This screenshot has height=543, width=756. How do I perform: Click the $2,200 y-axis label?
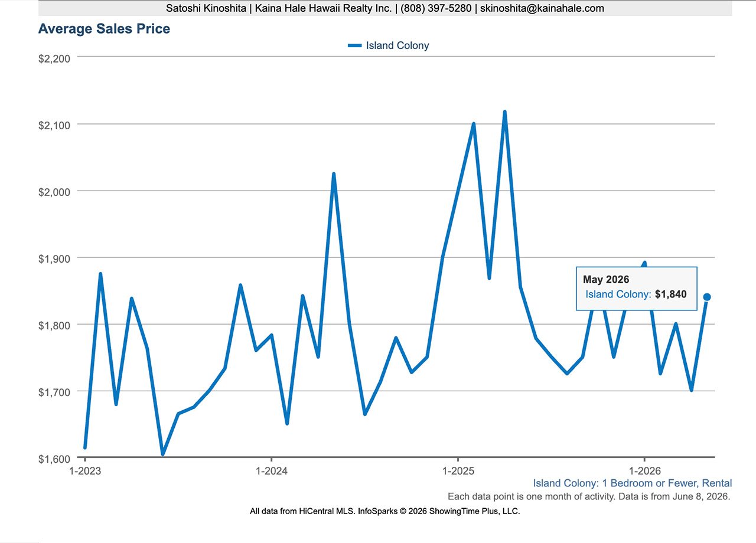[54, 58]
